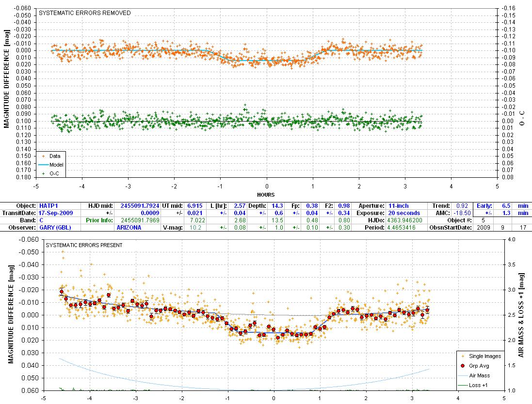Select the F2 uncertainty "0.34"

pos(344,213)
